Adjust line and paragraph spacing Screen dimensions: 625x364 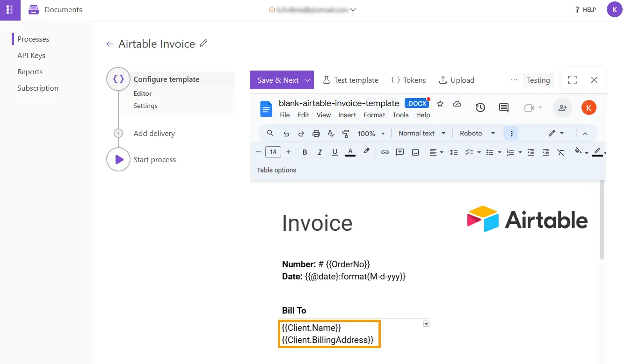(x=453, y=152)
